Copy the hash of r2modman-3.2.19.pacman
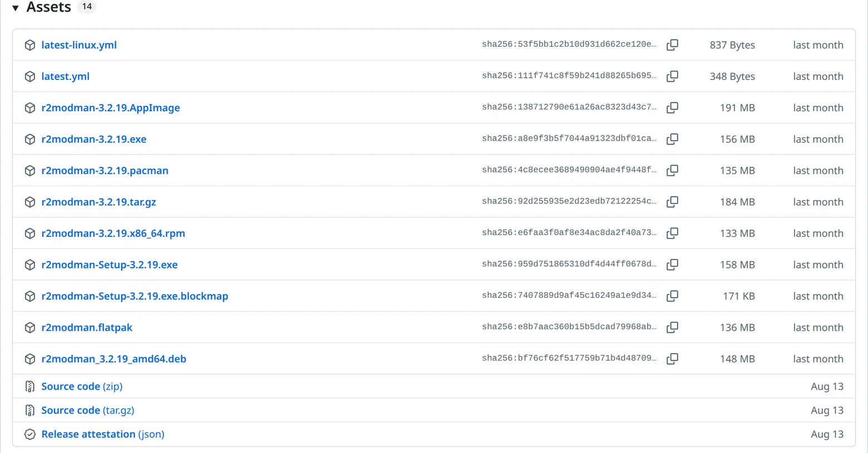868x453 pixels. tap(672, 171)
